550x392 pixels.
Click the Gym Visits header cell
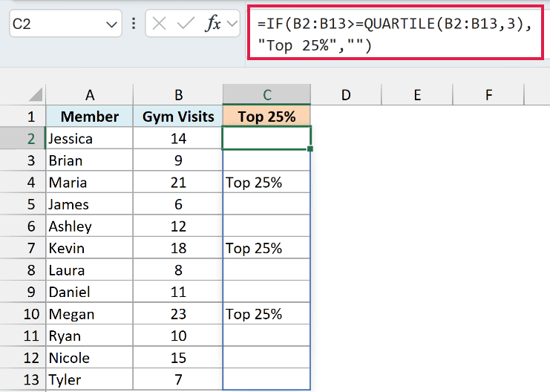[x=178, y=117]
